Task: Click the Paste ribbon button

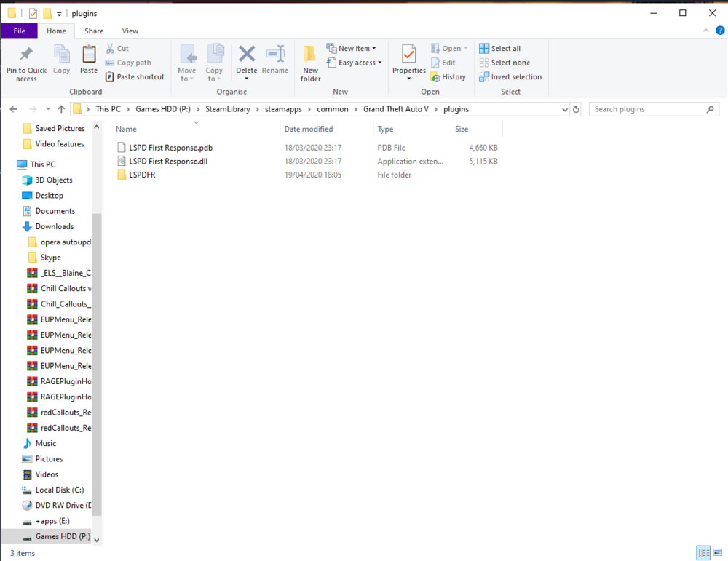Action: point(89,60)
